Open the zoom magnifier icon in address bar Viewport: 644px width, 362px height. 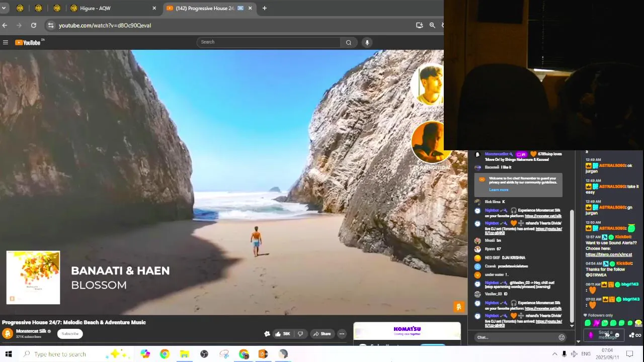tap(432, 25)
